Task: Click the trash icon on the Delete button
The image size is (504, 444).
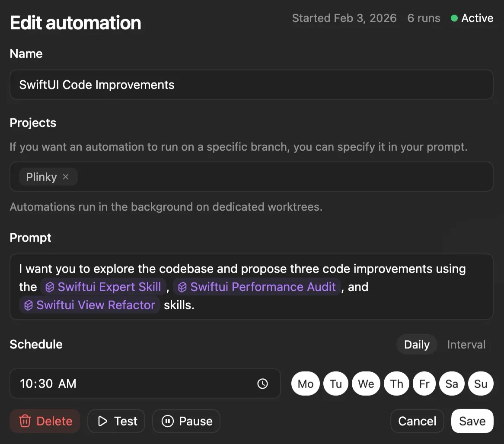Action: pyautogui.click(x=26, y=421)
